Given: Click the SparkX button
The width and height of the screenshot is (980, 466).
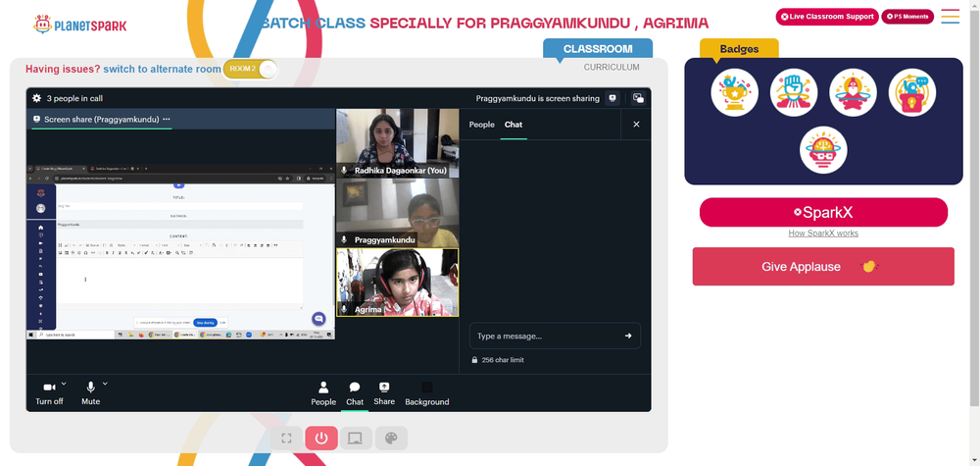Looking at the screenshot, I should tap(824, 213).
